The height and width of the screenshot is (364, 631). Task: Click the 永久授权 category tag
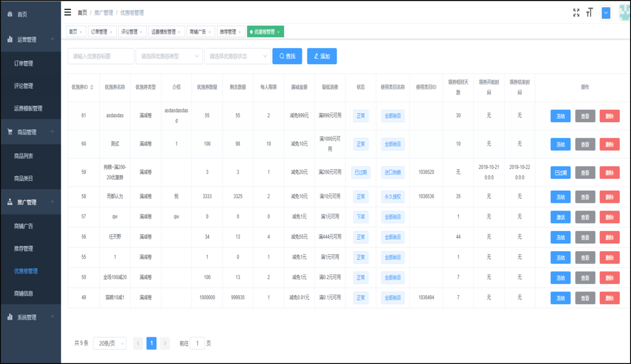pos(393,197)
